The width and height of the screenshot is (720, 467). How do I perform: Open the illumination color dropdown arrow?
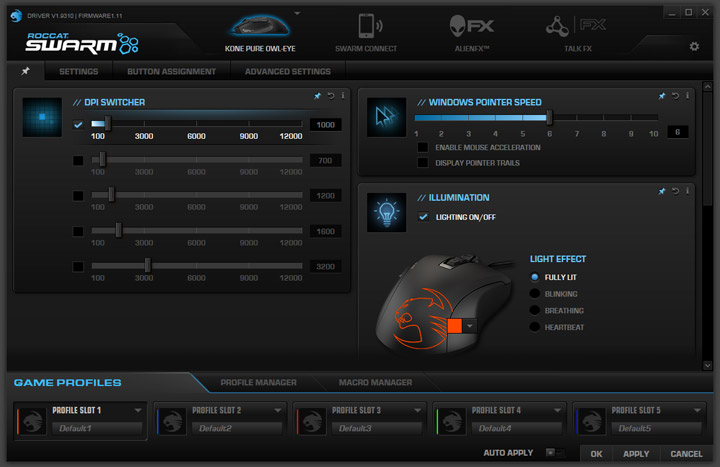pos(470,326)
